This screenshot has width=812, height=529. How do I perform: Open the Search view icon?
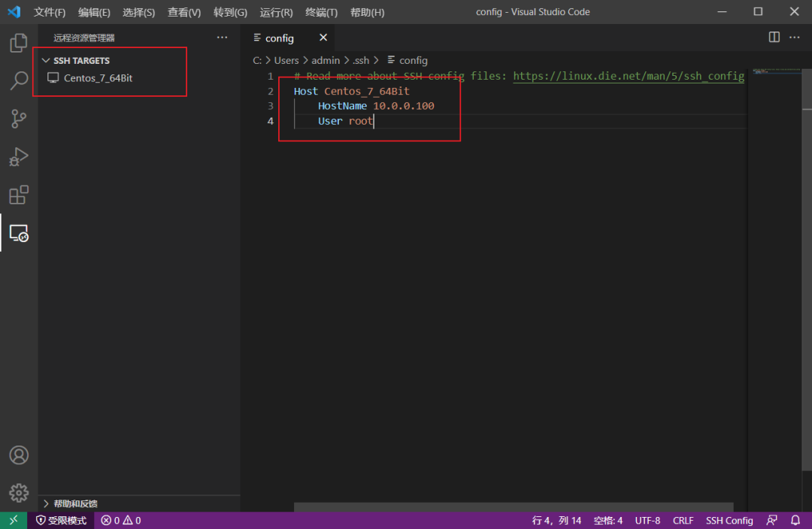tap(19, 80)
